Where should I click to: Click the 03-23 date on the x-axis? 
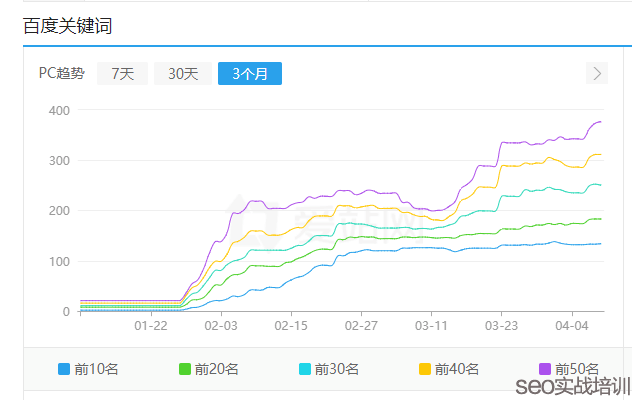(x=501, y=326)
